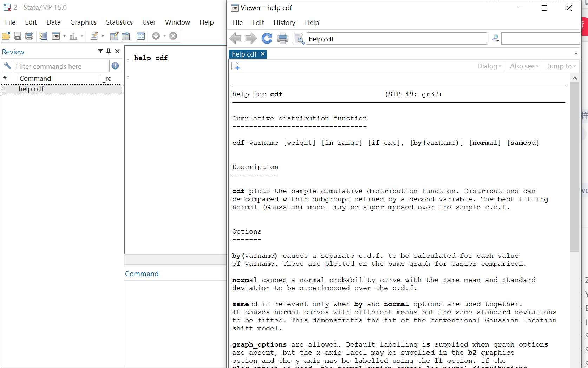Stop execution with the Break icon
The image size is (588, 368).
(173, 36)
